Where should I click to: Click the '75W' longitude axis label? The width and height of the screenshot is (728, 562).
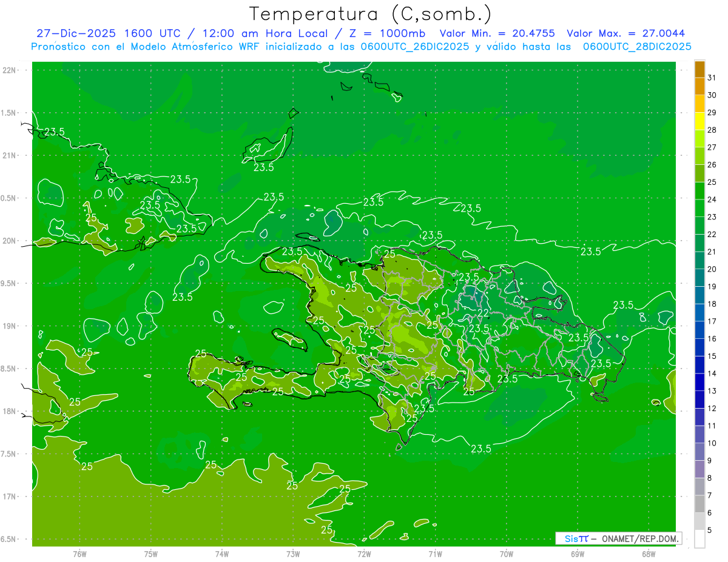coord(151,554)
